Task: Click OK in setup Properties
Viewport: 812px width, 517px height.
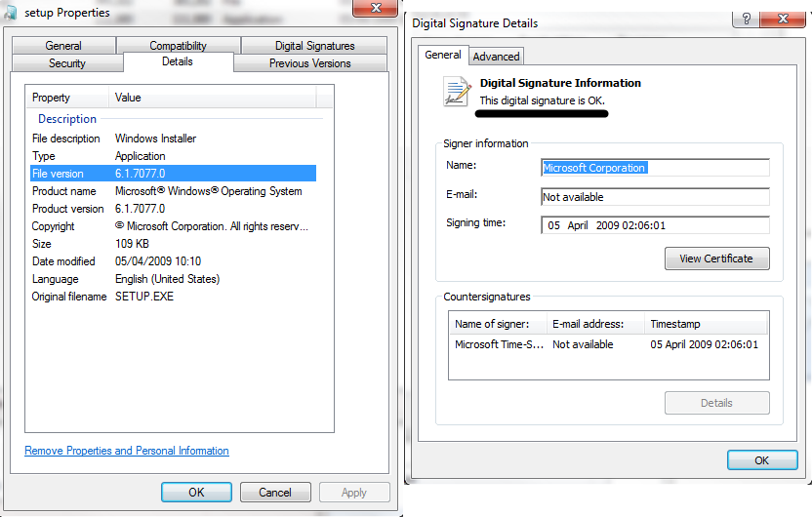Action: point(196,493)
